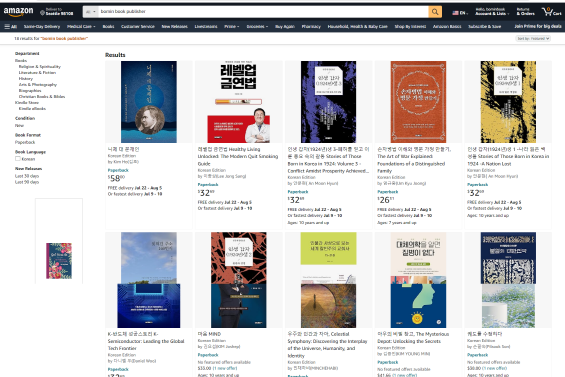
Task: Click into the search text field
Action: tap(263, 12)
